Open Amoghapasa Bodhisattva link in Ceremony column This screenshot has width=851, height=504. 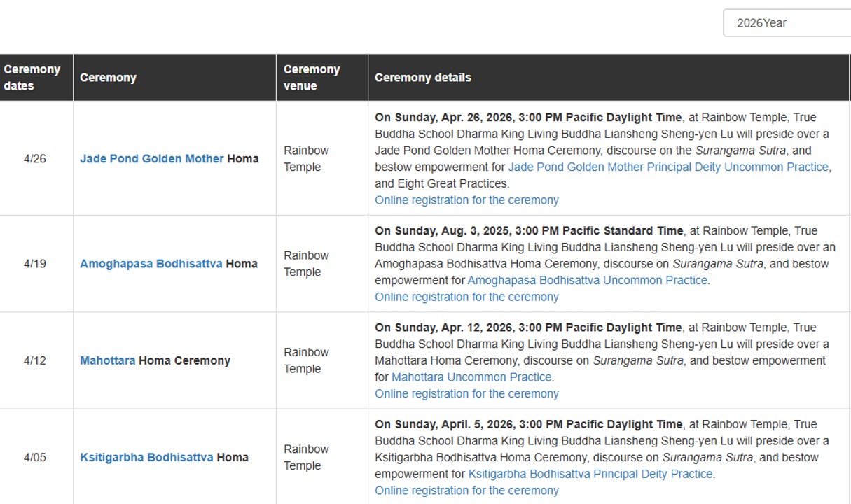tap(151, 264)
